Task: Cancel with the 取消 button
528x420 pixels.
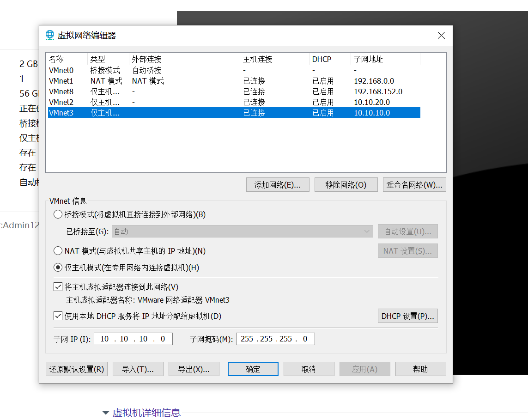Action: pos(309,369)
